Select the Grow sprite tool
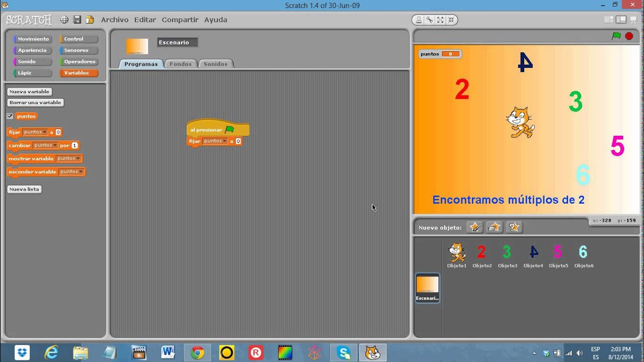The height and width of the screenshot is (362, 644). [440, 20]
